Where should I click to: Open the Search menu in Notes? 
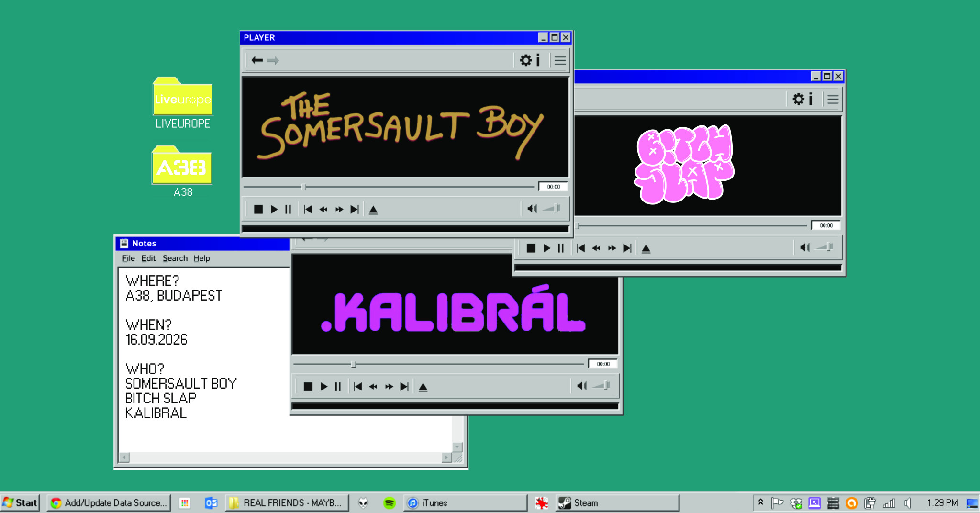coord(175,258)
